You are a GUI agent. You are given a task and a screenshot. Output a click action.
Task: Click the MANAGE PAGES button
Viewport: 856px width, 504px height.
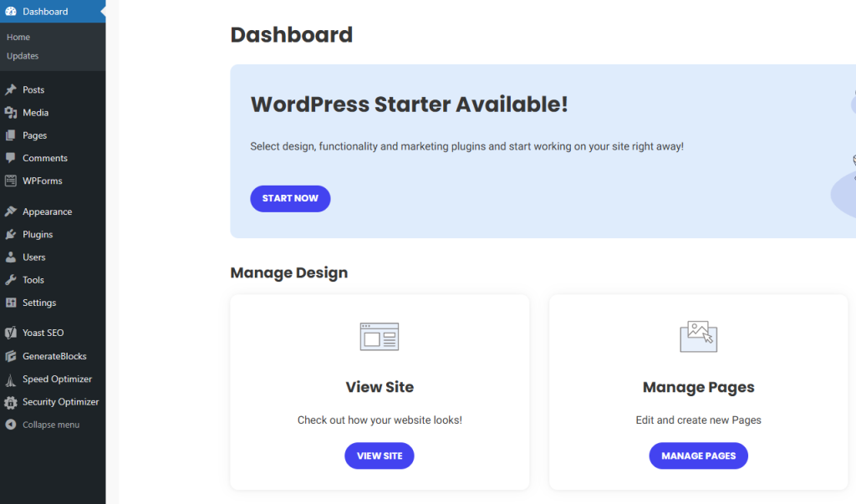[698, 456]
